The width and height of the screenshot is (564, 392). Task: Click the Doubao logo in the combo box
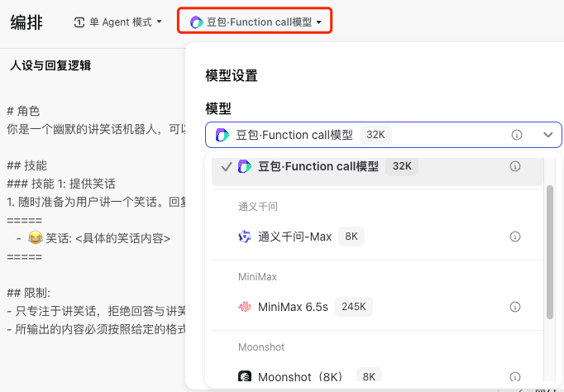point(222,135)
